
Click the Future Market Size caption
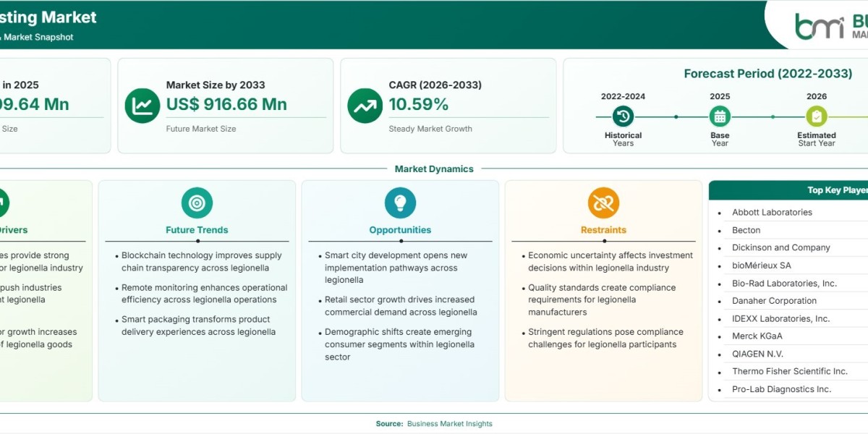(201, 129)
